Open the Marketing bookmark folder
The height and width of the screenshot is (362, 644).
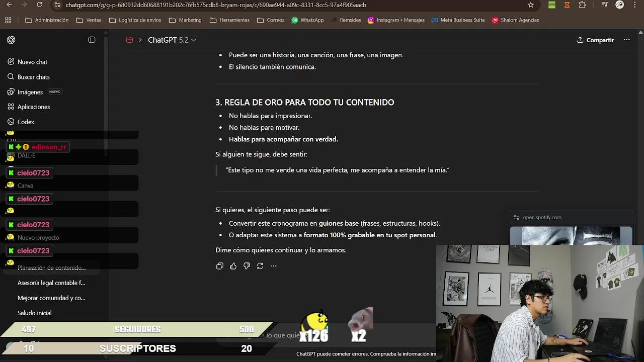click(x=185, y=20)
